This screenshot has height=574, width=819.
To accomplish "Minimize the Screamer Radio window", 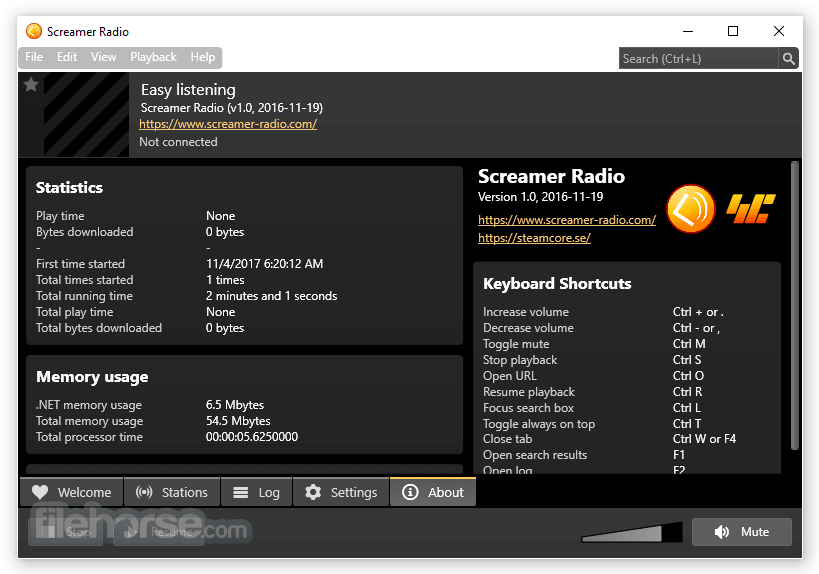I will pyautogui.click(x=688, y=31).
